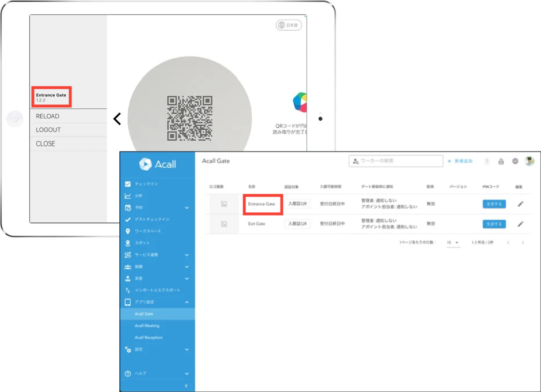Tap the 日本語 language button on the iPad
The image size is (541, 392).
pos(289,25)
